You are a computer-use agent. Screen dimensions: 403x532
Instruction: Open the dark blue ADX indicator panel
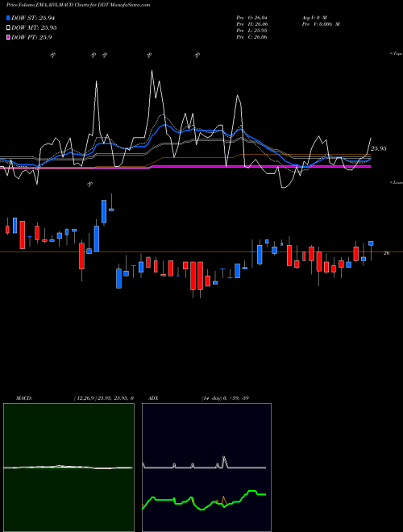206,468
